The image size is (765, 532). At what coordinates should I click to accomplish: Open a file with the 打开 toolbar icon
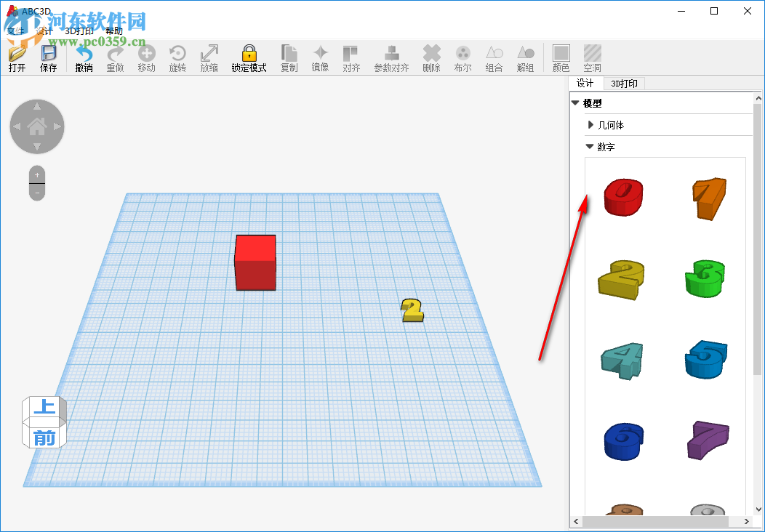tap(17, 59)
